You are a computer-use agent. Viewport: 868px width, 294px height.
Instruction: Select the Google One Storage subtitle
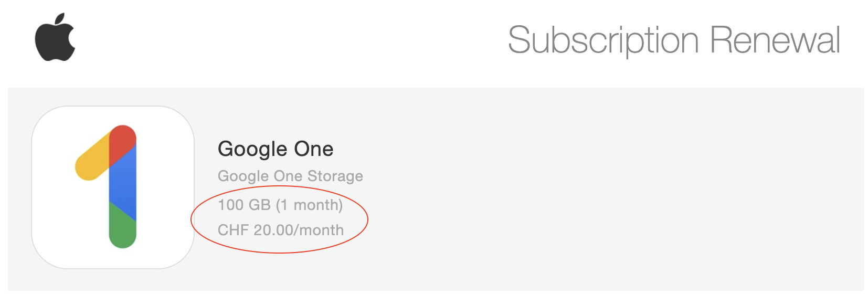pos(290,176)
